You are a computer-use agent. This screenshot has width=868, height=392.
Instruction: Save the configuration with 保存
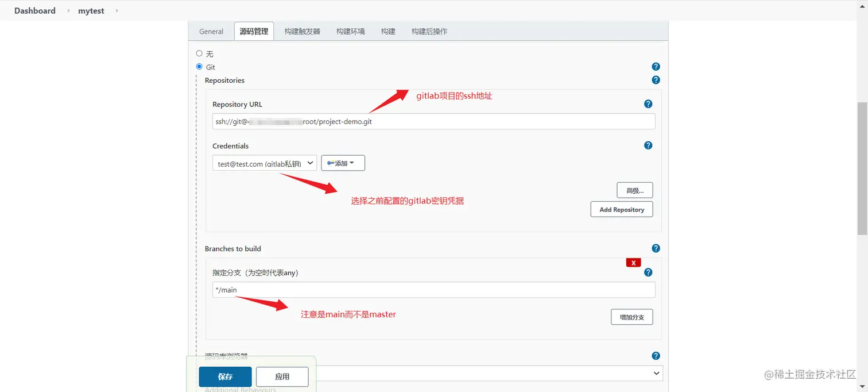click(x=224, y=376)
